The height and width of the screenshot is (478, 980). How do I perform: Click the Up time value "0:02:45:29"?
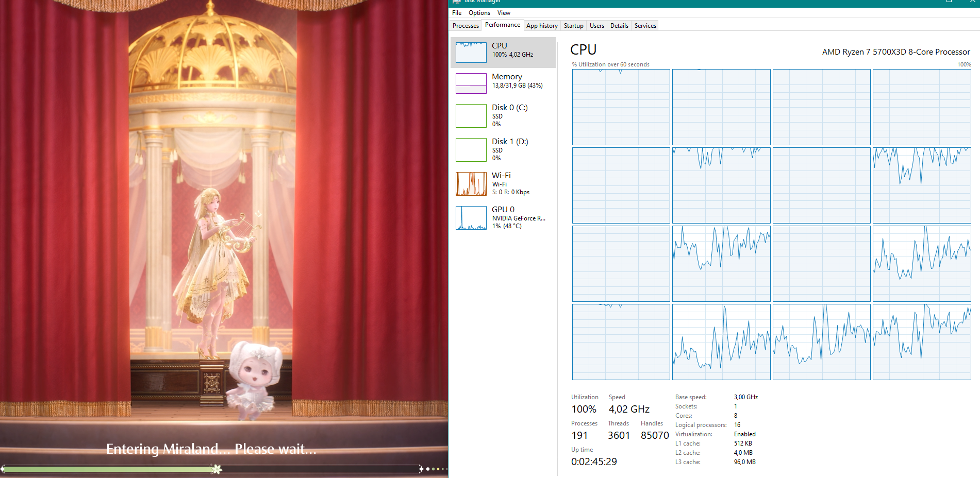pyautogui.click(x=594, y=462)
